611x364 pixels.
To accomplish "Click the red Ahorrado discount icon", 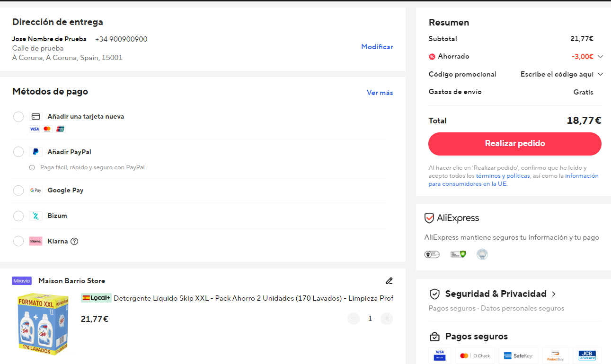I will pyautogui.click(x=432, y=57).
